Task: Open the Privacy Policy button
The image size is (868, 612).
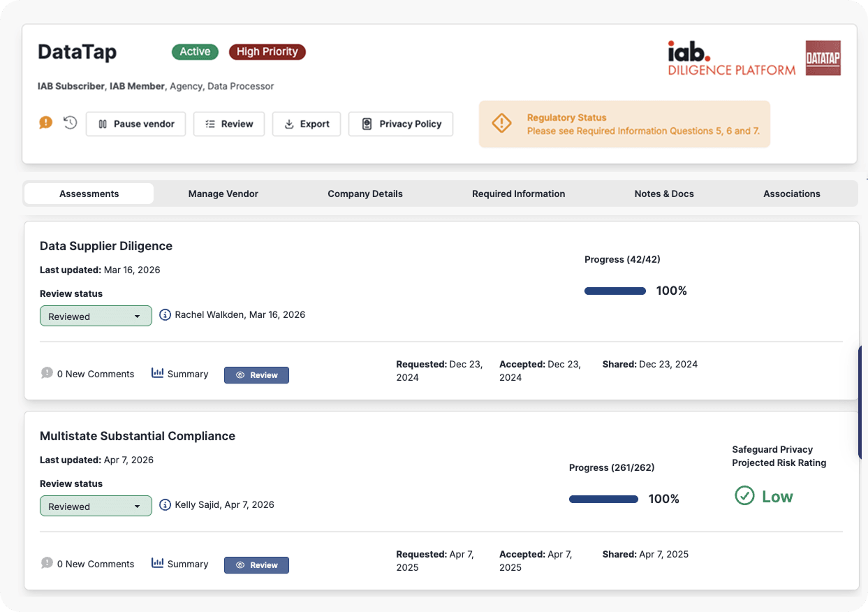Action: click(x=401, y=124)
